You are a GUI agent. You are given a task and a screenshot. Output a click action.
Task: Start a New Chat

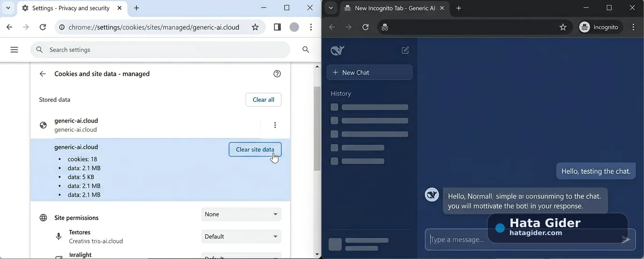pyautogui.click(x=369, y=72)
